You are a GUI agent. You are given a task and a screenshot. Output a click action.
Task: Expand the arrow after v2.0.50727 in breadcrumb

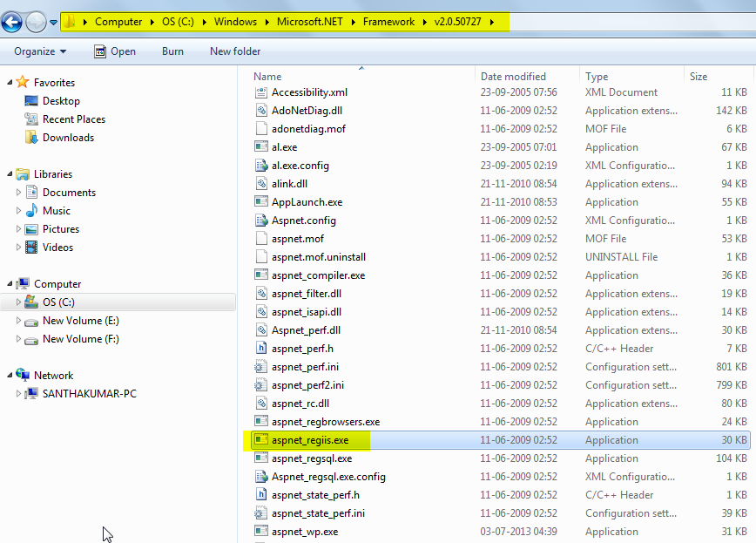click(492, 22)
